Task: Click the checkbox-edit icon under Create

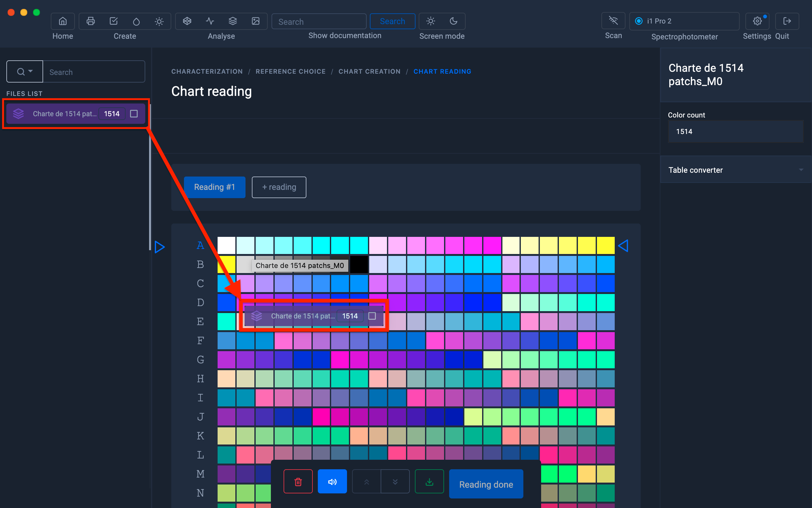Action: (114, 21)
